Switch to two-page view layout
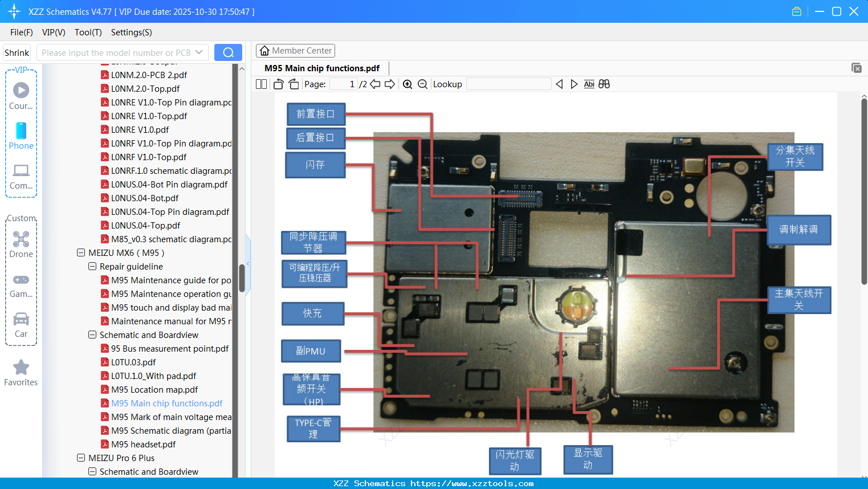Screen dimensions: 868x489 click(260, 84)
